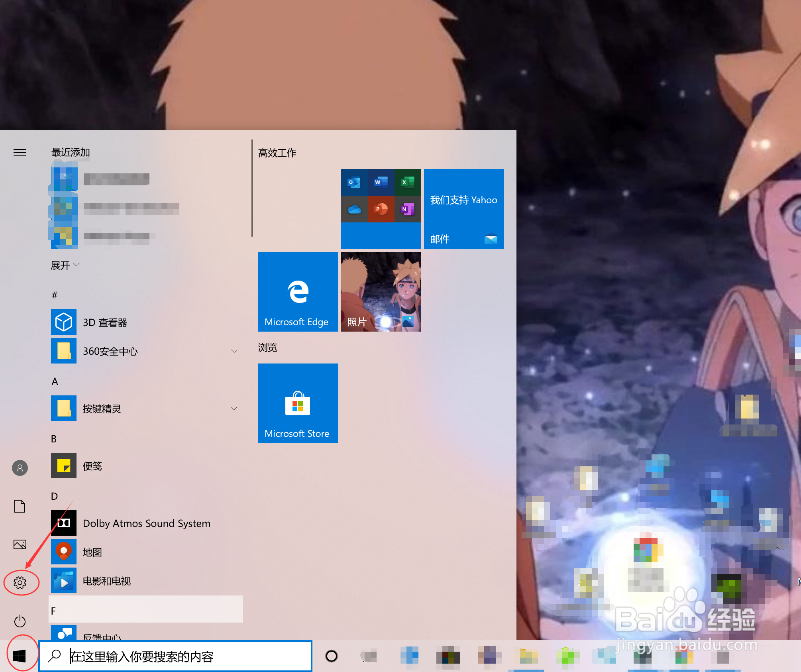Click the Settings gear in the sidebar
This screenshot has width=801, height=672.
(x=20, y=582)
